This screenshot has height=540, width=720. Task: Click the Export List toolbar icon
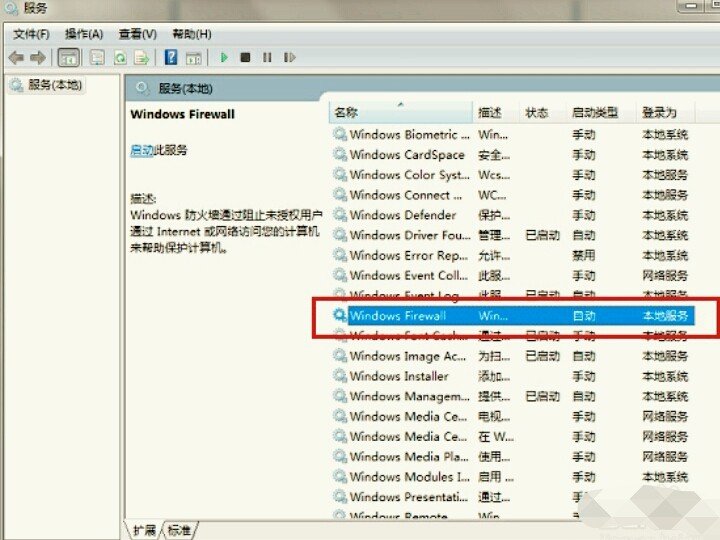(142, 58)
